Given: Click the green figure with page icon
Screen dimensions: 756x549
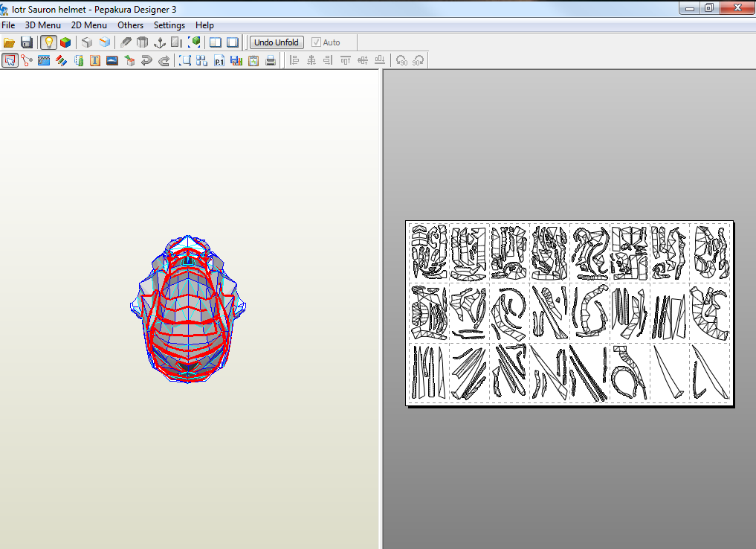Looking at the screenshot, I should click(79, 60).
